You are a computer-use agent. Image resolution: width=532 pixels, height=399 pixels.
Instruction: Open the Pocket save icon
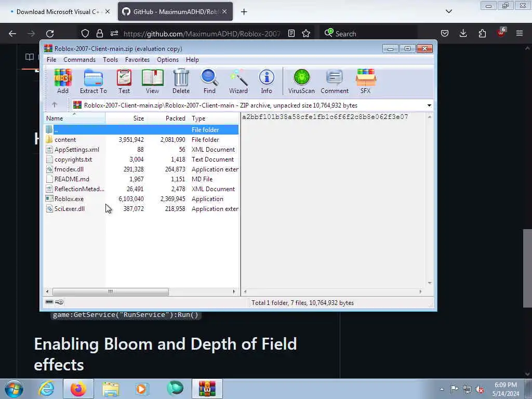point(445,33)
